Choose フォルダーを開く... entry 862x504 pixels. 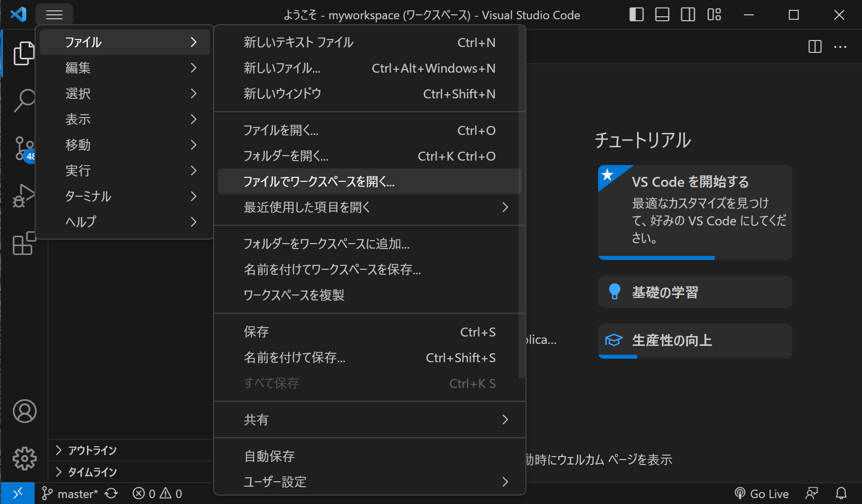(369, 156)
